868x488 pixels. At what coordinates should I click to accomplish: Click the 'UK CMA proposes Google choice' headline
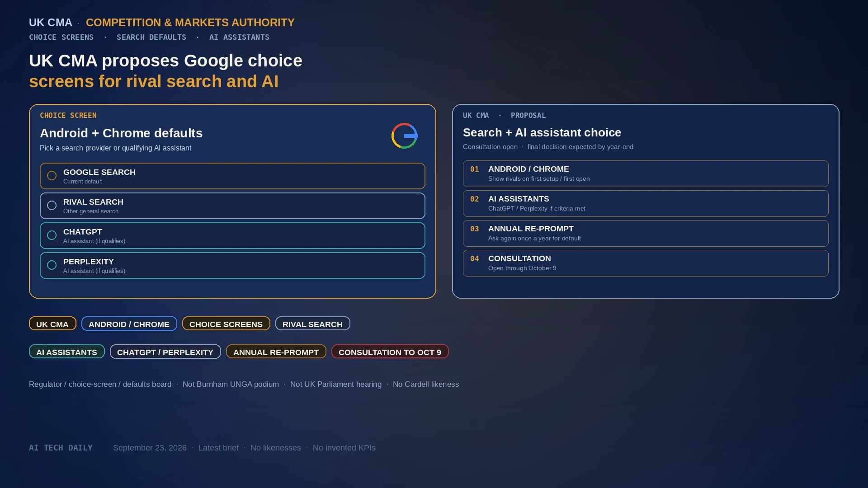165,61
